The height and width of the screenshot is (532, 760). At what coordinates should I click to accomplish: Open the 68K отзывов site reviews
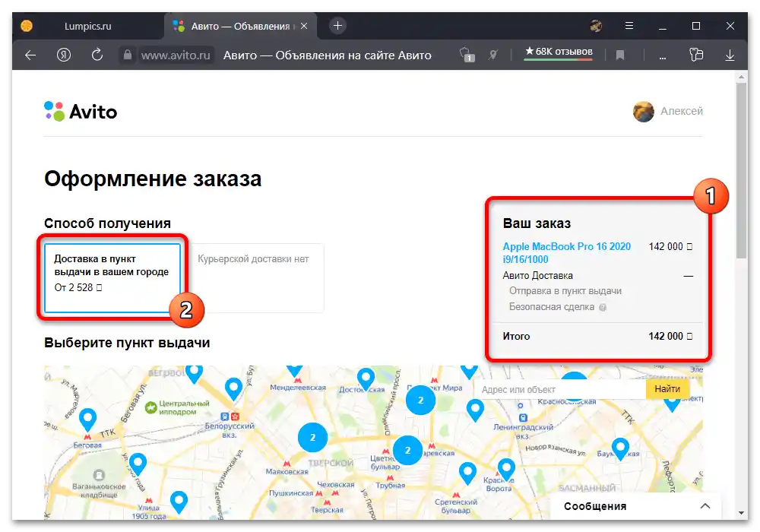(x=559, y=52)
